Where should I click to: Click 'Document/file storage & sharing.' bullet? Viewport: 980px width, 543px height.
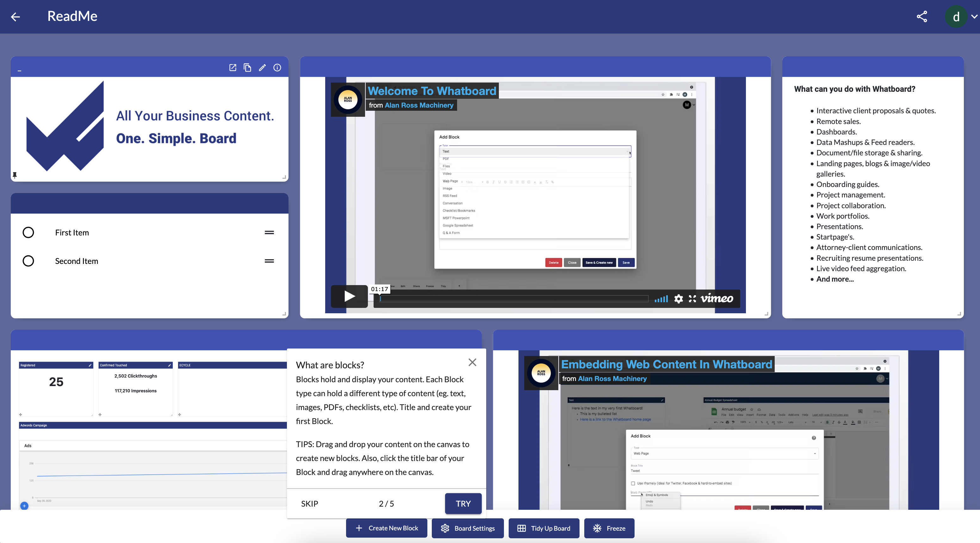point(869,153)
